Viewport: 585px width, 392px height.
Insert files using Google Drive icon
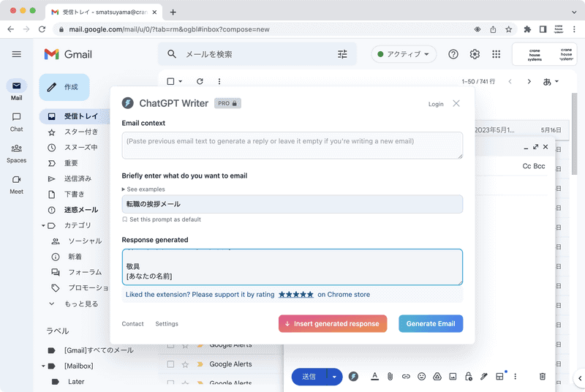click(x=437, y=377)
